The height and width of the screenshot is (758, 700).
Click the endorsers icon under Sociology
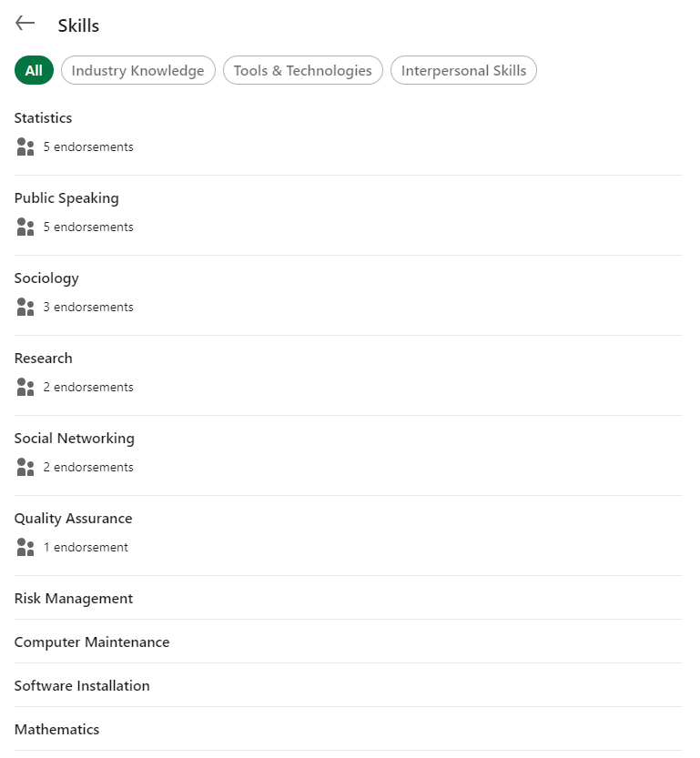tap(25, 308)
